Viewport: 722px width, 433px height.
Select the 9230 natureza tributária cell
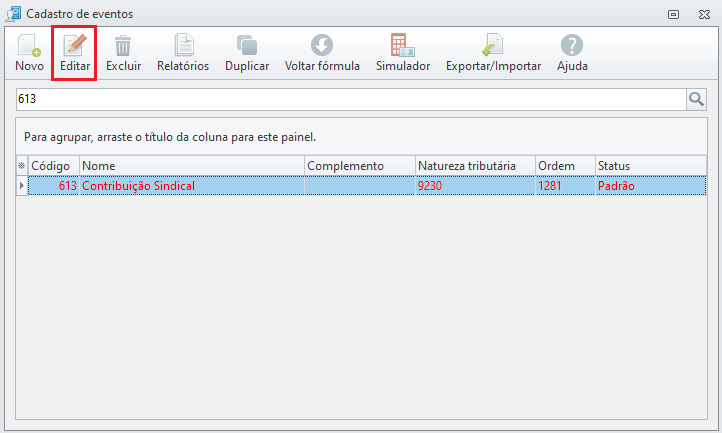pyautogui.click(x=475, y=186)
